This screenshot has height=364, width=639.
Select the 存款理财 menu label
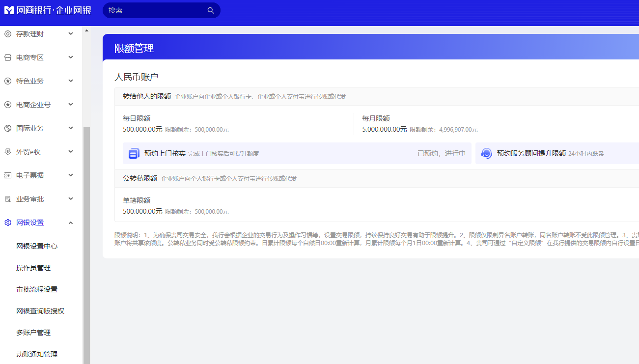pyautogui.click(x=30, y=34)
